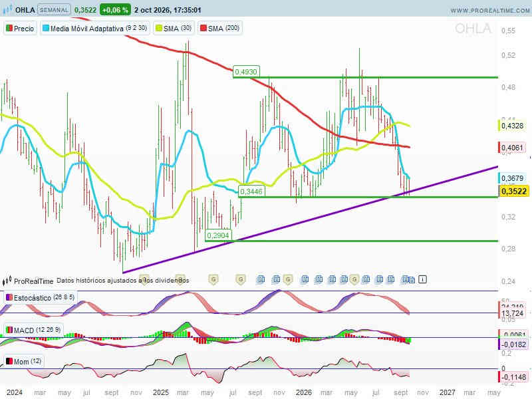532x399 pixels.
Task: Open the document marker above January 2026
Action: [305, 279]
